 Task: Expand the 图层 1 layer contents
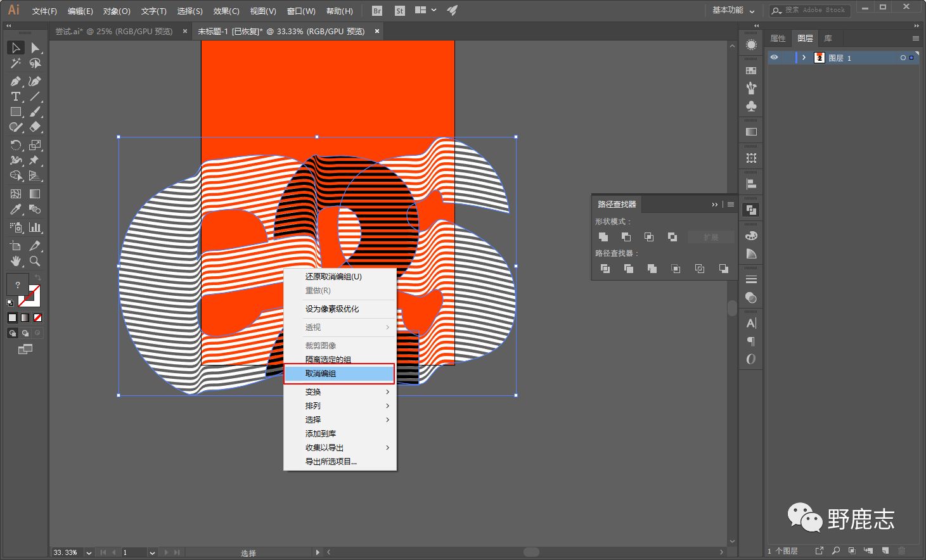804,58
